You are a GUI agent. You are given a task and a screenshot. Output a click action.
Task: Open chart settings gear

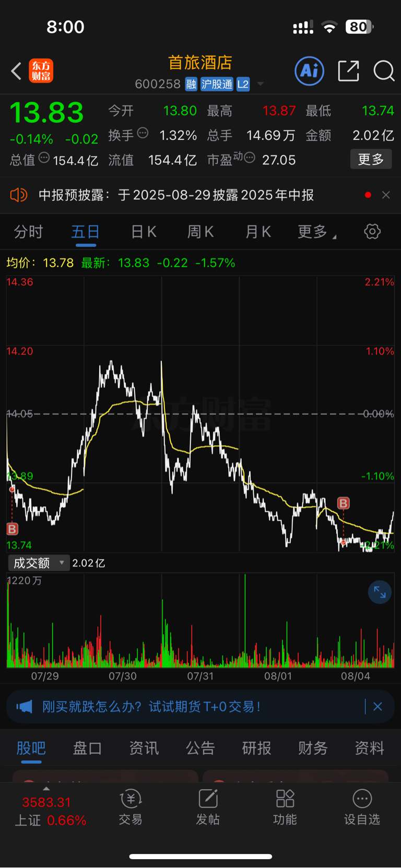point(372,232)
